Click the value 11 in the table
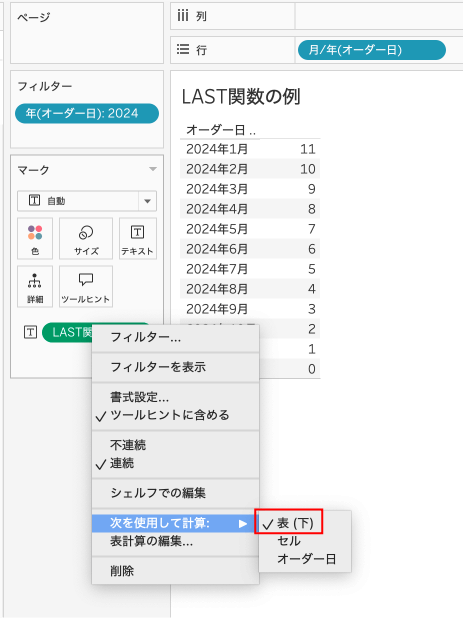The width and height of the screenshot is (464, 618). 307,149
